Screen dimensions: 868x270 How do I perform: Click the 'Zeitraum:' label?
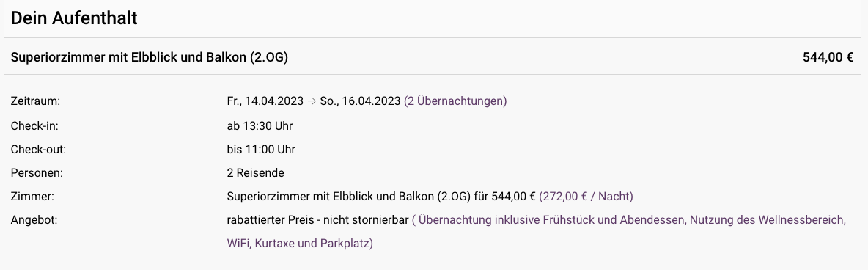pyautogui.click(x=35, y=101)
